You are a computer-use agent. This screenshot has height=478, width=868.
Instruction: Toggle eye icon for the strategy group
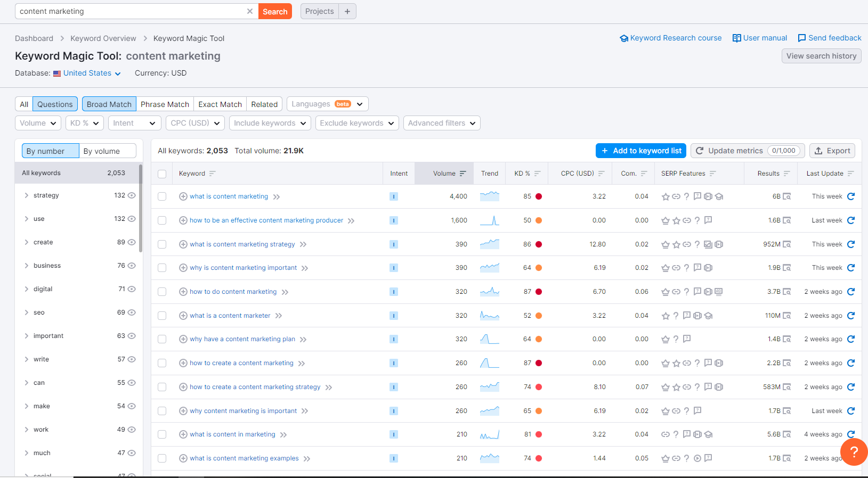coord(132,195)
